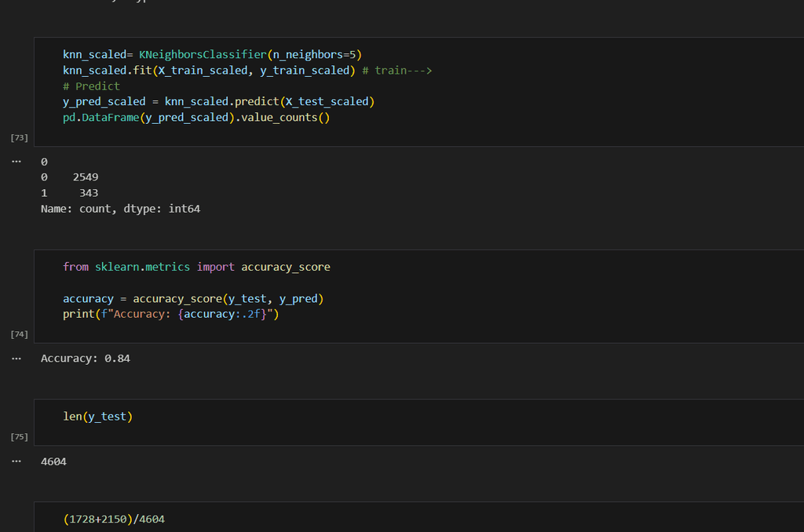Click the '# Predict' comment line

(91, 86)
